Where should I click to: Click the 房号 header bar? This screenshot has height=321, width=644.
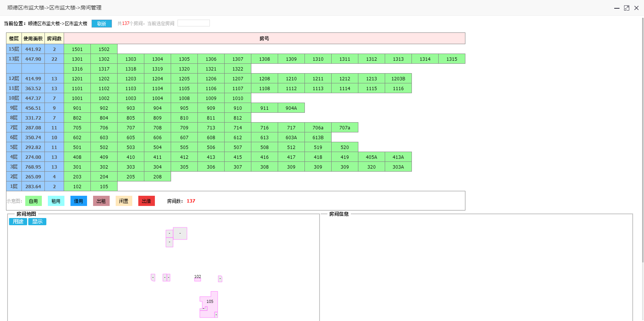[265, 38]
